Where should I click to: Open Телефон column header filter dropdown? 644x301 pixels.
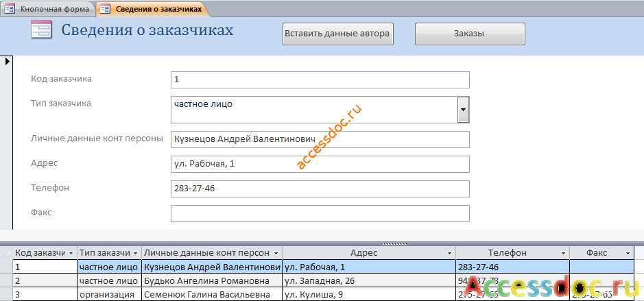point(564,254)
